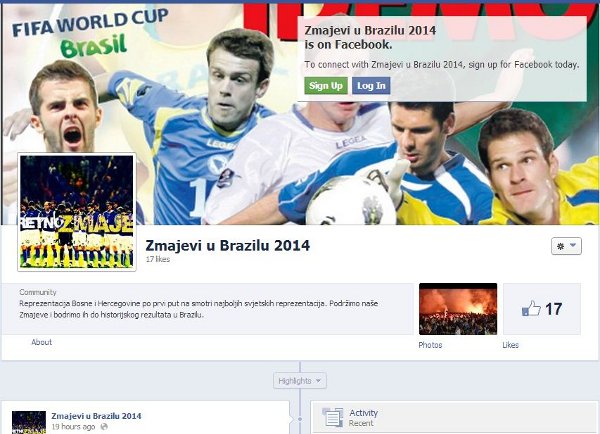The height and width of the screenshot is (434, 600).
Task: Click the Activity panel icon
Action: (333, 417)
